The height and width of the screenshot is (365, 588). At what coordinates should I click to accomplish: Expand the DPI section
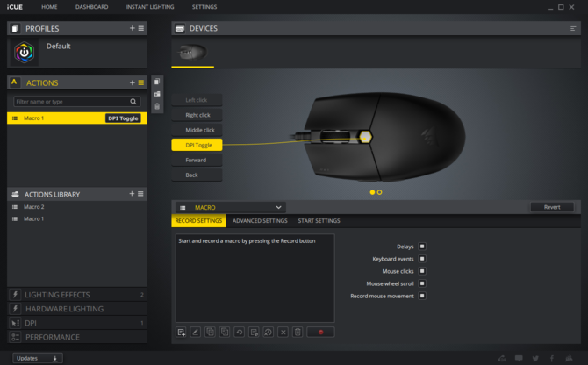[77, 323]
